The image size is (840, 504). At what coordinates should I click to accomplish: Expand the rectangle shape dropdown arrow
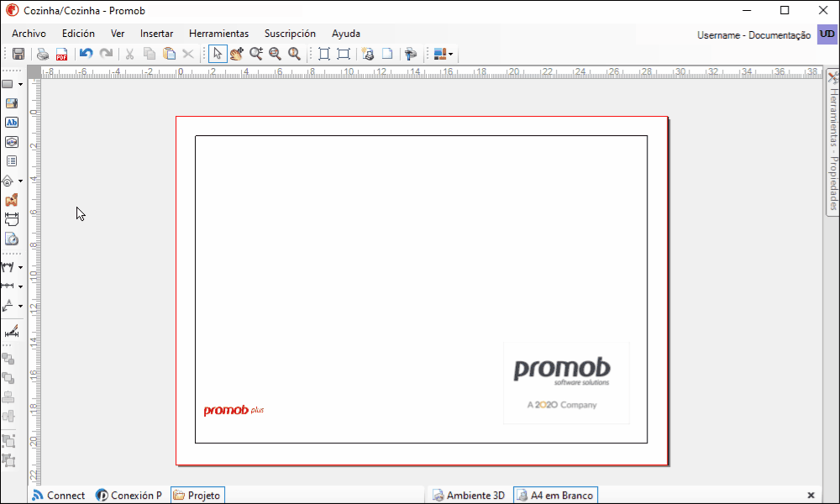click(x=20, y=84)
